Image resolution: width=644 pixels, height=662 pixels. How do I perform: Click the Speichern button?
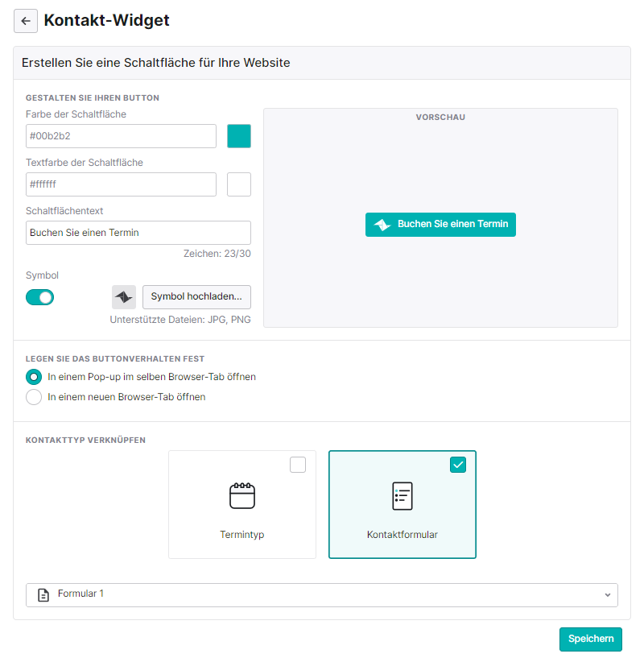(590, 639)
